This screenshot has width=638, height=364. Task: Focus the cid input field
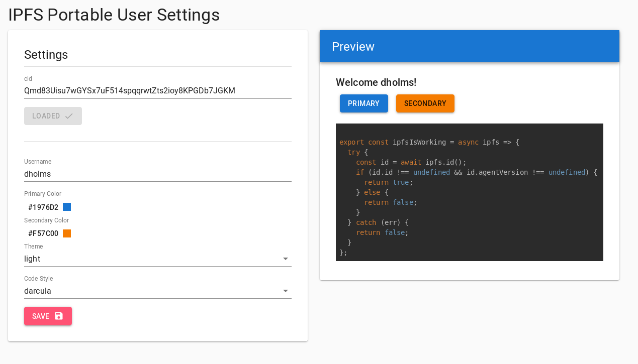[x=158, y=91]
